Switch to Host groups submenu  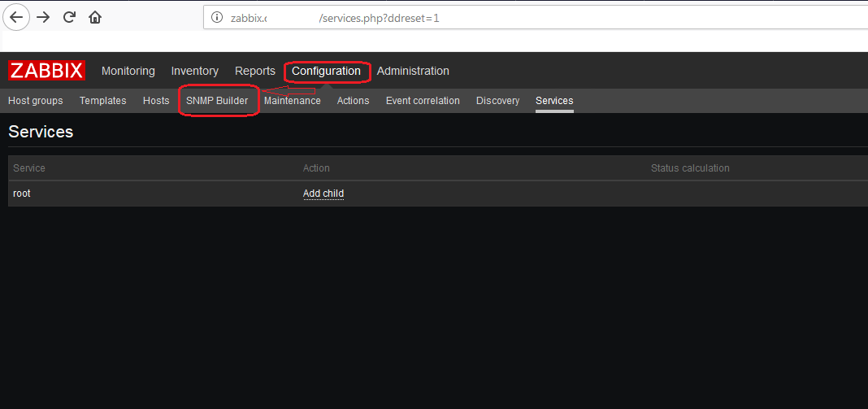[36, 101]
